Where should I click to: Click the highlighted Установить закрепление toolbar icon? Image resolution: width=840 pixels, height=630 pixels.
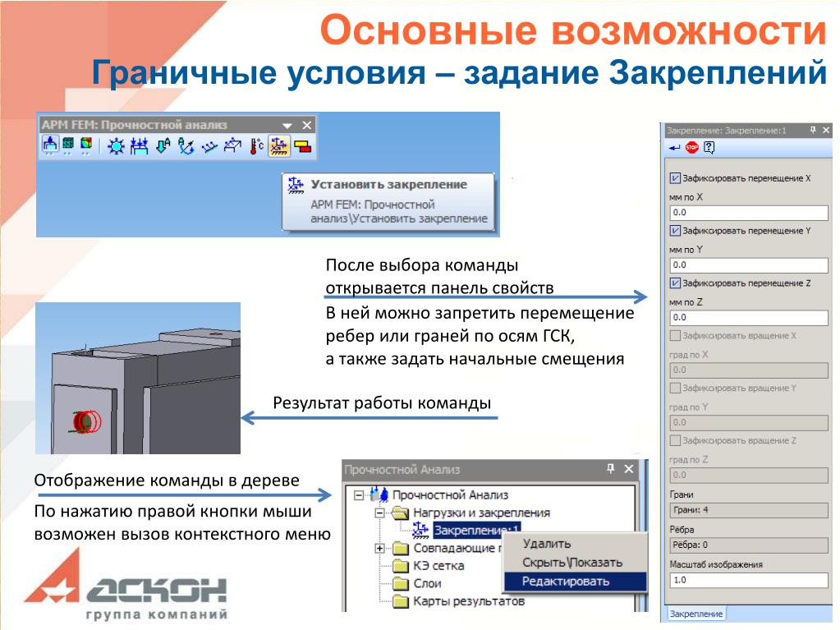(x=278, y=145)
